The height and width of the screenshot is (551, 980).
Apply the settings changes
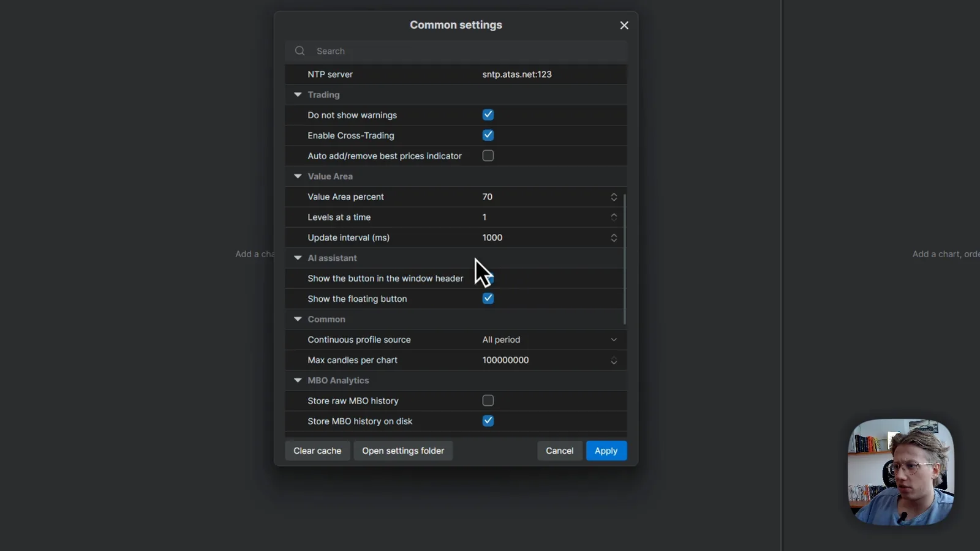coord(606,451)
